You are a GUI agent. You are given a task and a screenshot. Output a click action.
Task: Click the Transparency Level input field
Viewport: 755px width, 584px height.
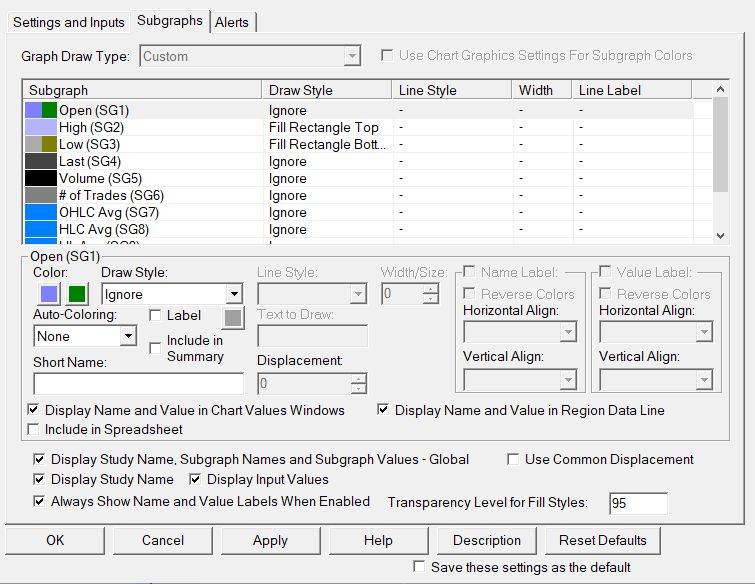637,504
